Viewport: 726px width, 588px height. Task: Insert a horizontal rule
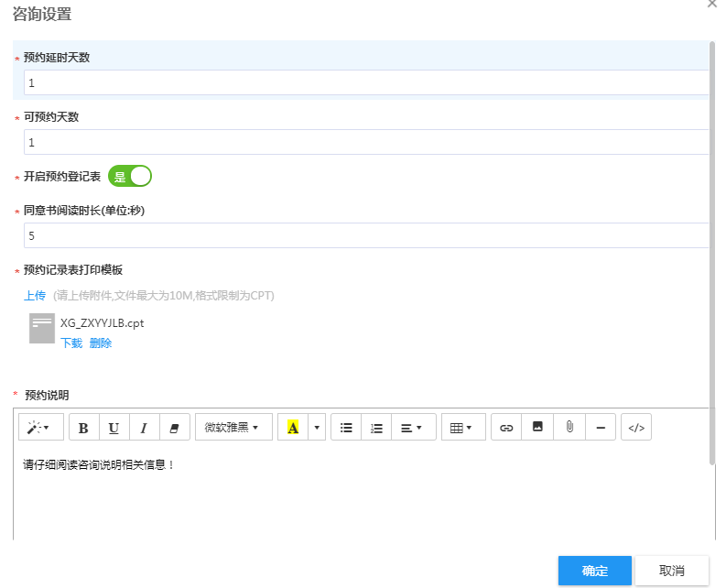coord(601,427)
